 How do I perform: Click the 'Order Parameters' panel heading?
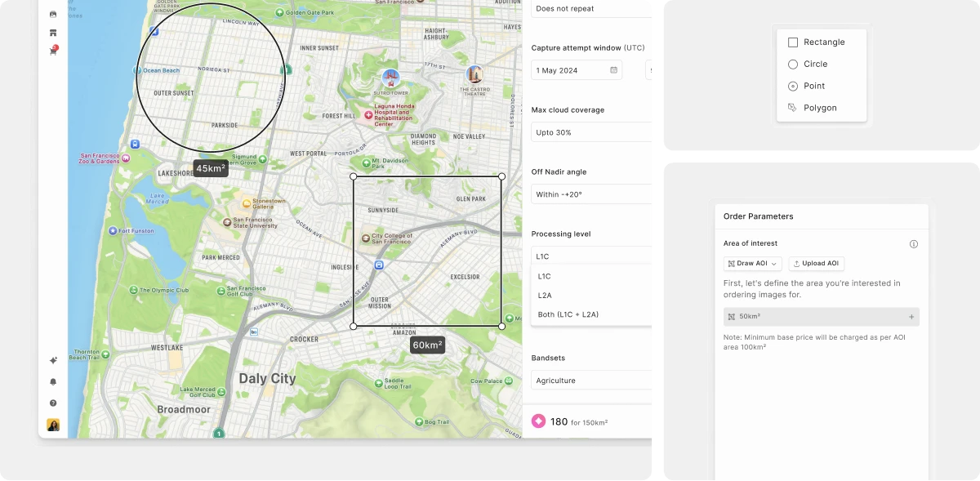coord(759,216)
